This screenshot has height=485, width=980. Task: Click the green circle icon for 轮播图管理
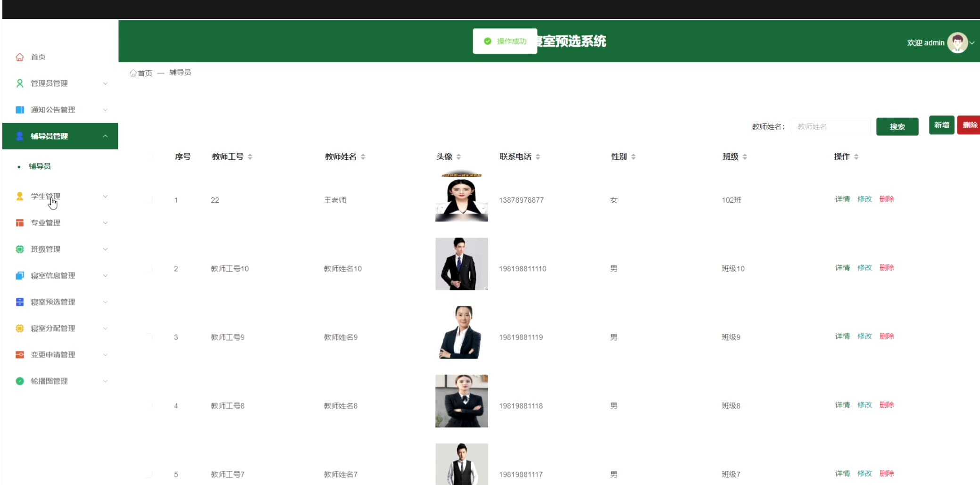[x=20, y=381]
